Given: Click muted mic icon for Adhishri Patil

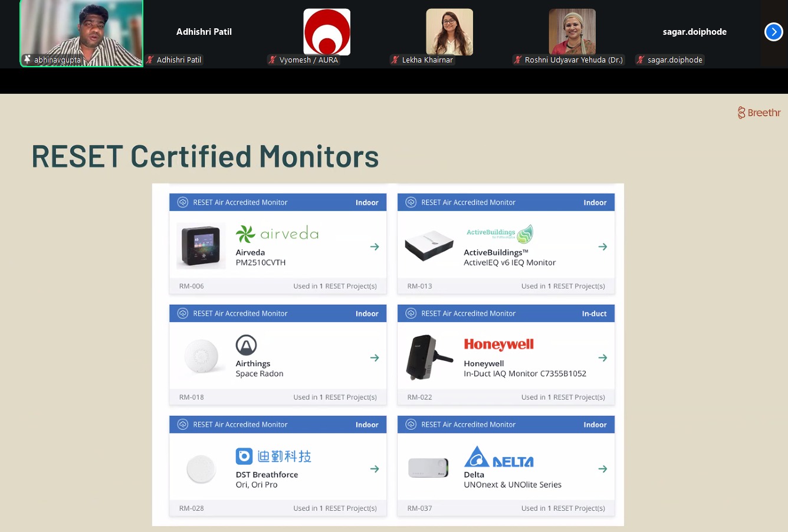Looking at the screenshot, I should tap(150, 60).
